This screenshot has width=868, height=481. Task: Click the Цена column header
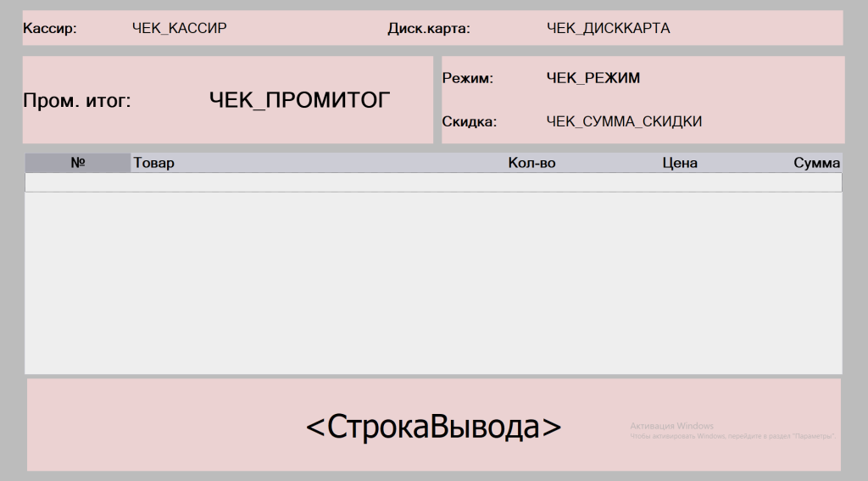[679, 163]
